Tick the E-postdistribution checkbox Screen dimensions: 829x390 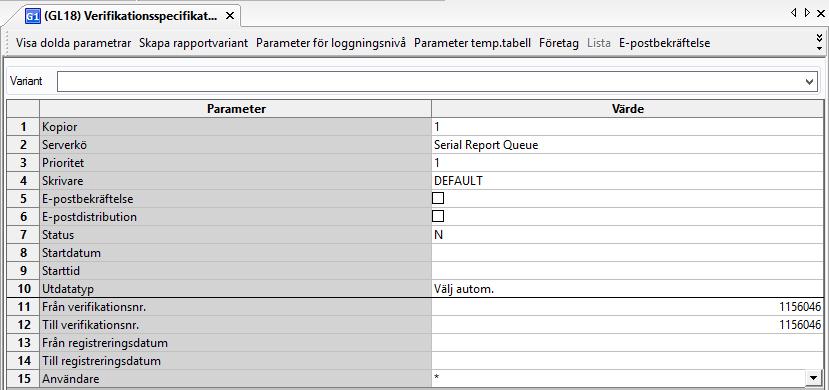click(x=438, y=216)
